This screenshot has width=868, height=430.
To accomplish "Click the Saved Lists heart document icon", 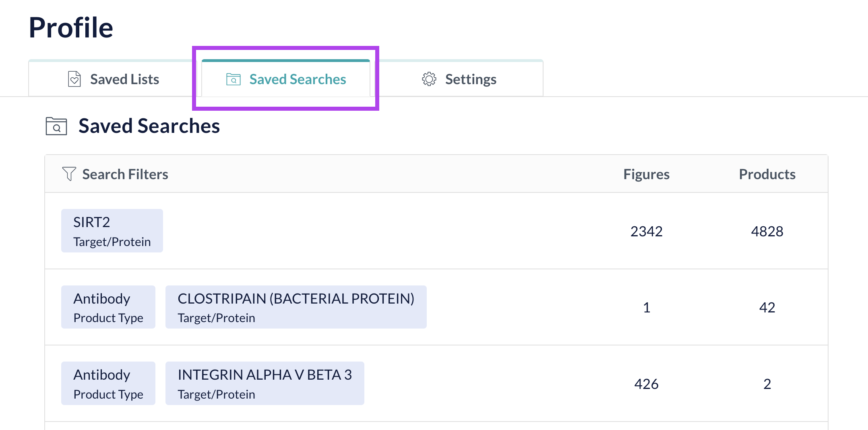I will 74,79.
